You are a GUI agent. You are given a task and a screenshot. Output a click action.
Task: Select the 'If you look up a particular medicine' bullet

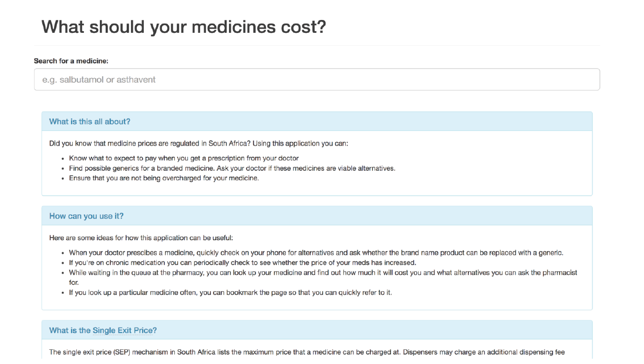point(230,292)
